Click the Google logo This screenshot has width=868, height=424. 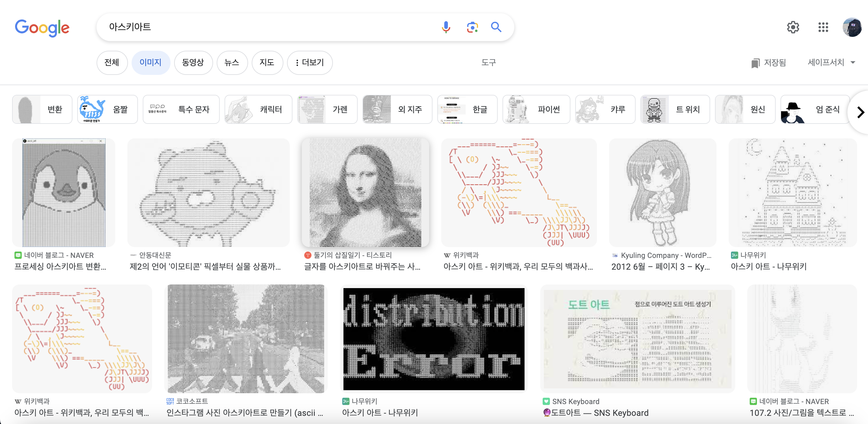[x=42, y=28]
